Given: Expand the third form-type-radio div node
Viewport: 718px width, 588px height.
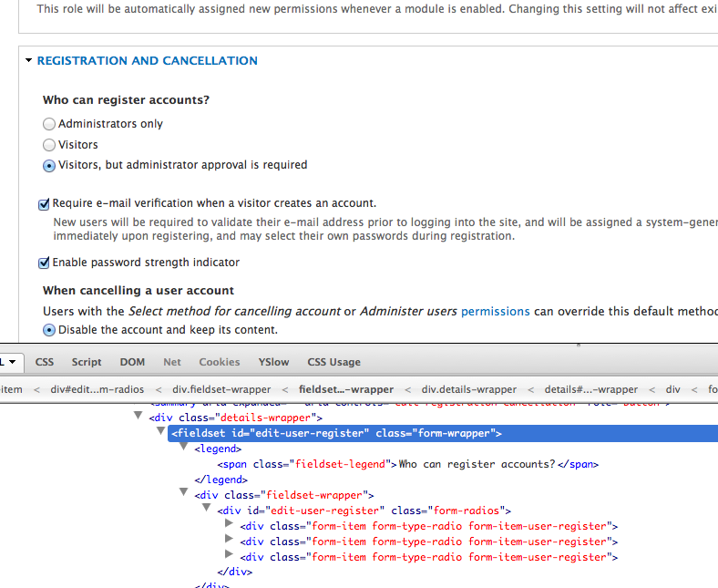Looking at the screenshot, I should tap(229, 554).
